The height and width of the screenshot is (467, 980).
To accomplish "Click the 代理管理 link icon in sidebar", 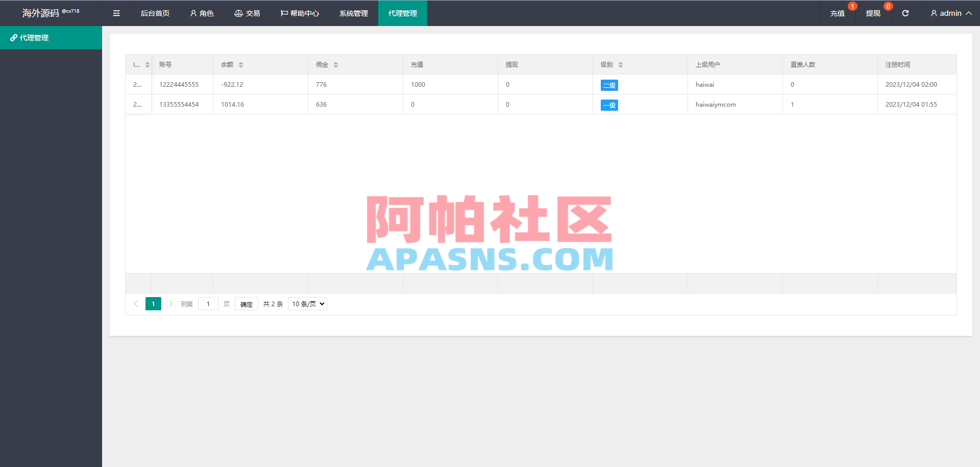I will coord(13,37).
